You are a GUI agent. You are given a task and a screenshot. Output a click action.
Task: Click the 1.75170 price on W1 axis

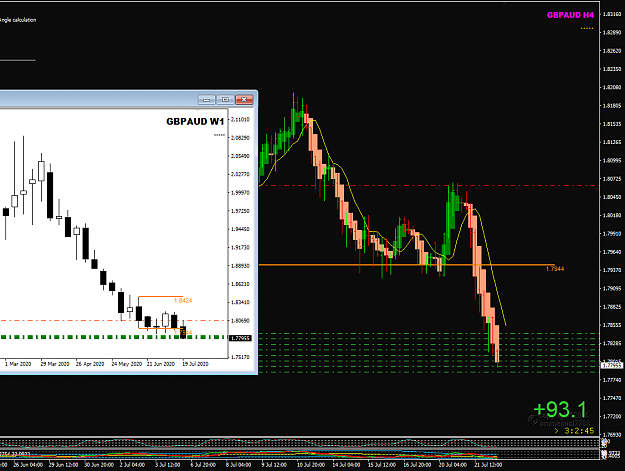(x=240, y=357)
